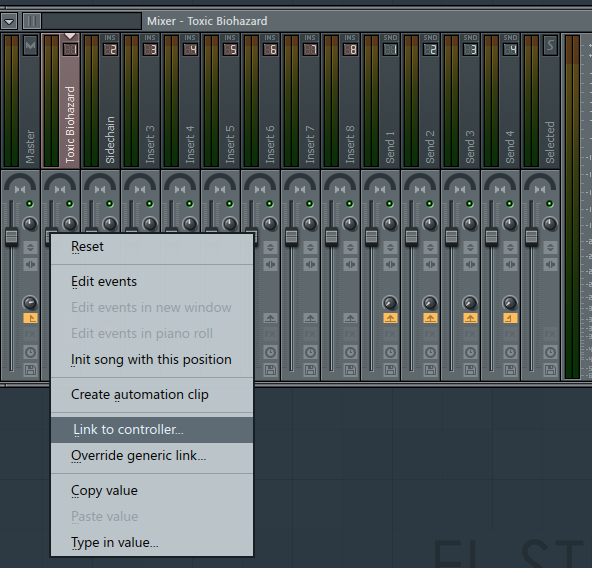Enable the Insert 6 send switch arrow

[270, 318]
